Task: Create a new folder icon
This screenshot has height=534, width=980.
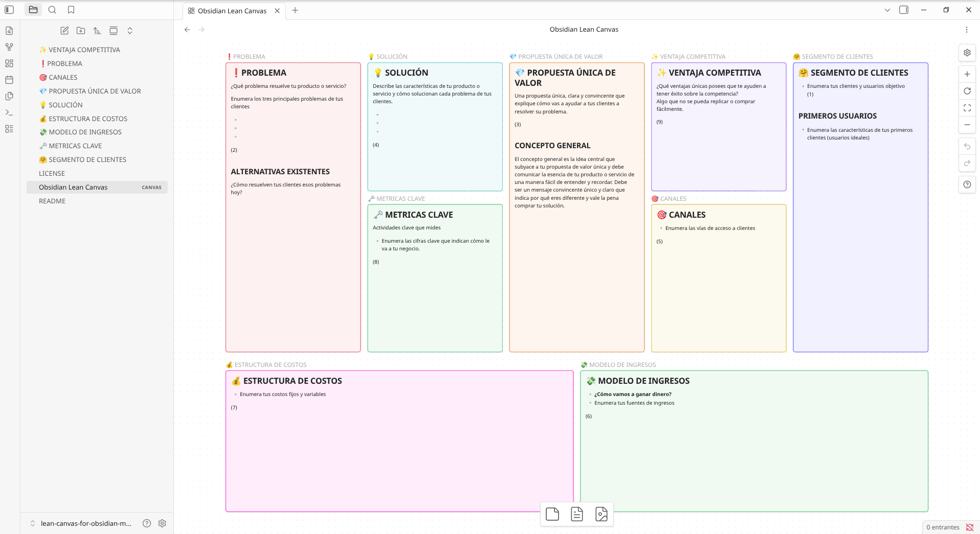Action: coord(81,31)
